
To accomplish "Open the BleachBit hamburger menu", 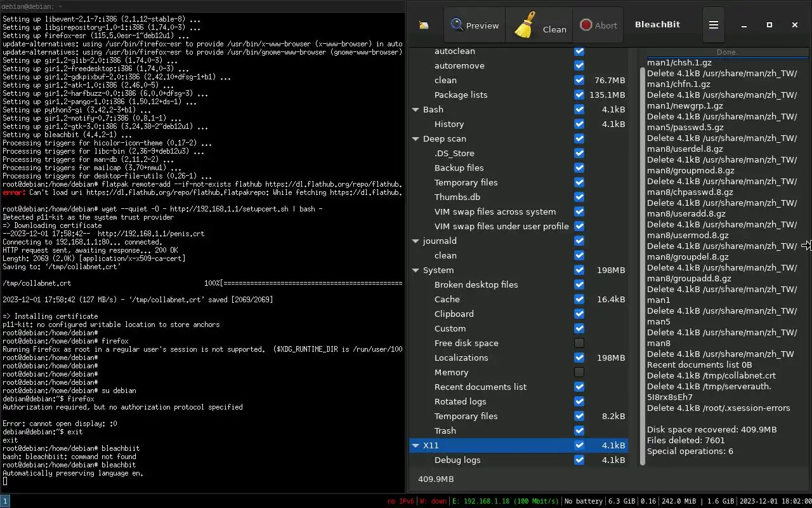I will 714,25.
